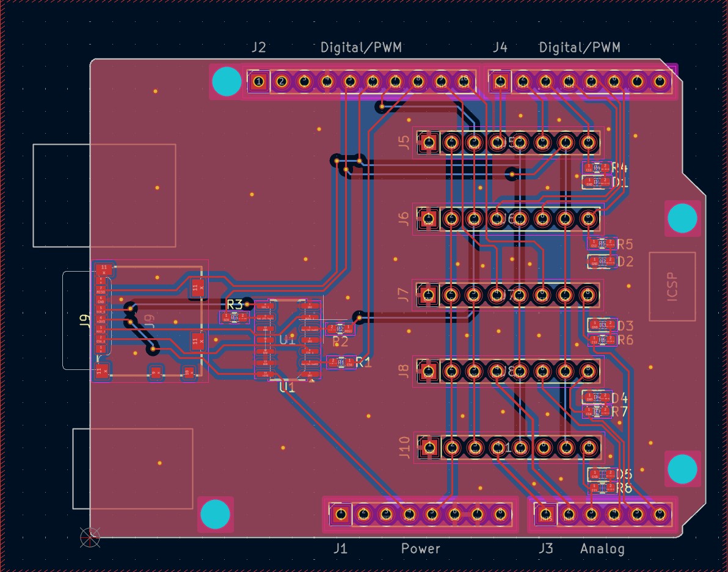This screenshot has width=728, height=572.
Task: Click the J2 reference label
Action: point(258,48)
